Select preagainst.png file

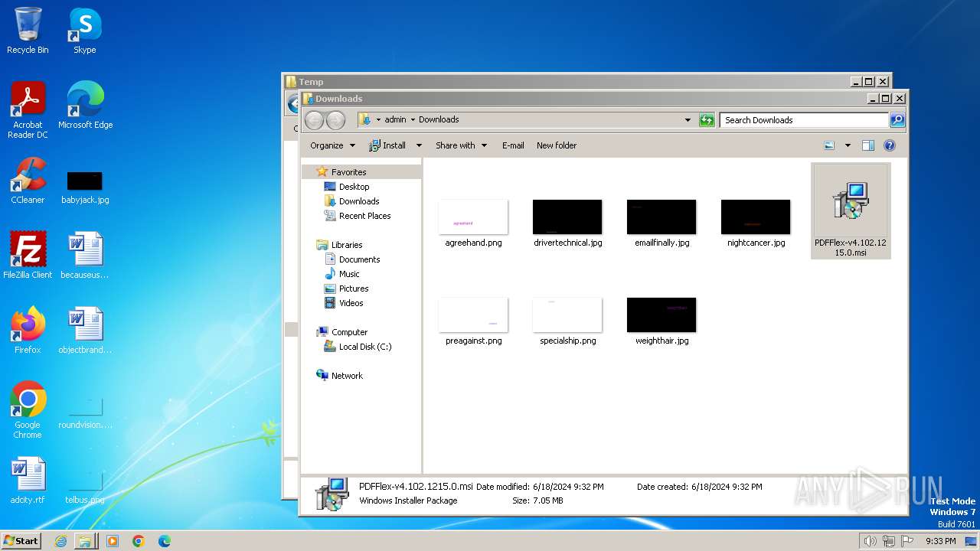[x=473, y=321]
